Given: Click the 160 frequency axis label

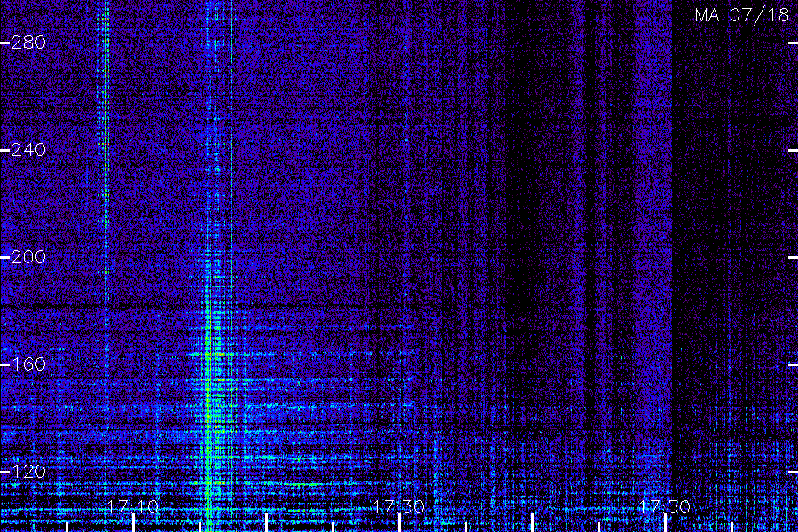Looking at the screenshot, I should click(28, 364).
